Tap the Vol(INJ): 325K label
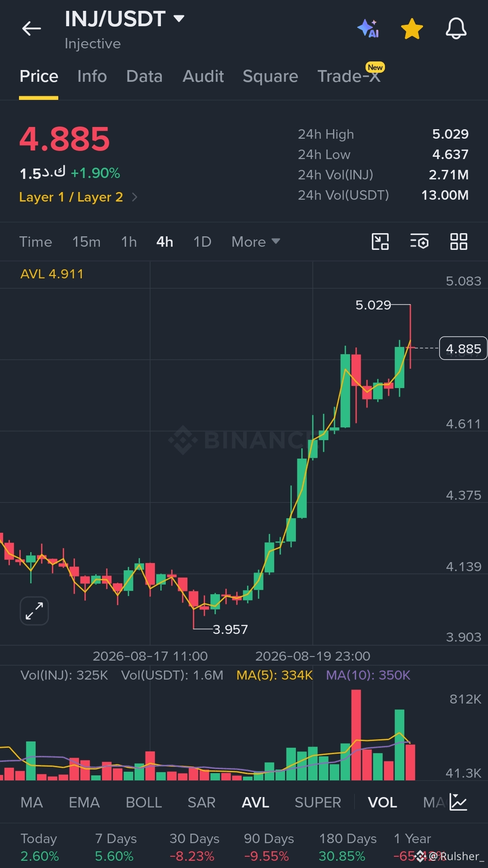 64,675
